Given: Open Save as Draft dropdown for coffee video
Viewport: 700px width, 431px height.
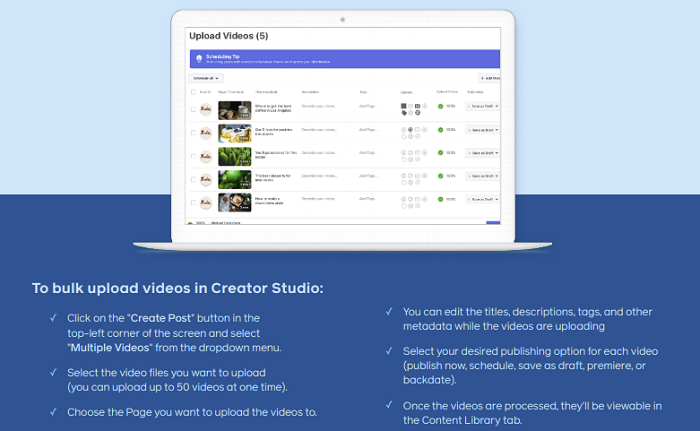Looking at the screenshot, I should (482, 106).
